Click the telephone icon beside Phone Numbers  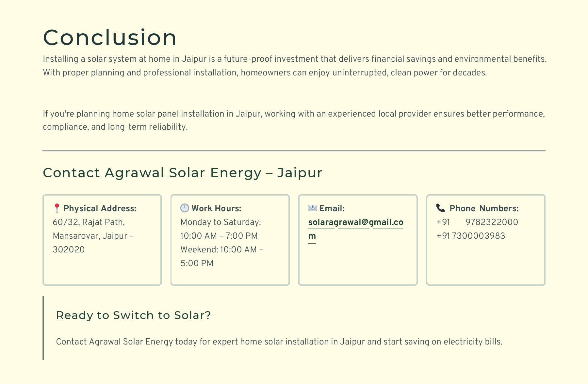440,208
